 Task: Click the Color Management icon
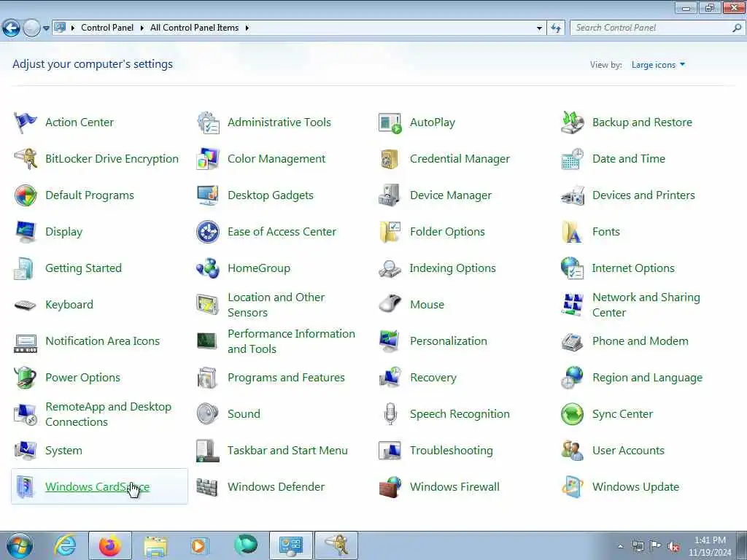pos(208,158)
